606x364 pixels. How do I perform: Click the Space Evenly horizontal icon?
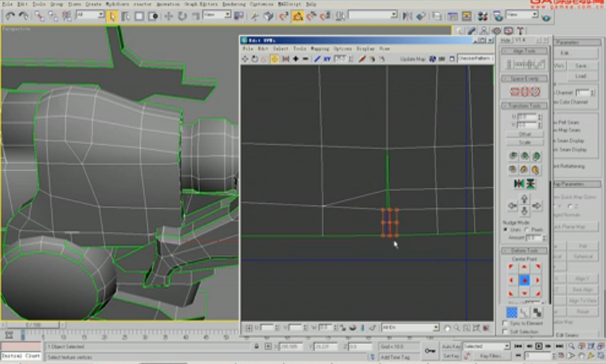point(514,92)
